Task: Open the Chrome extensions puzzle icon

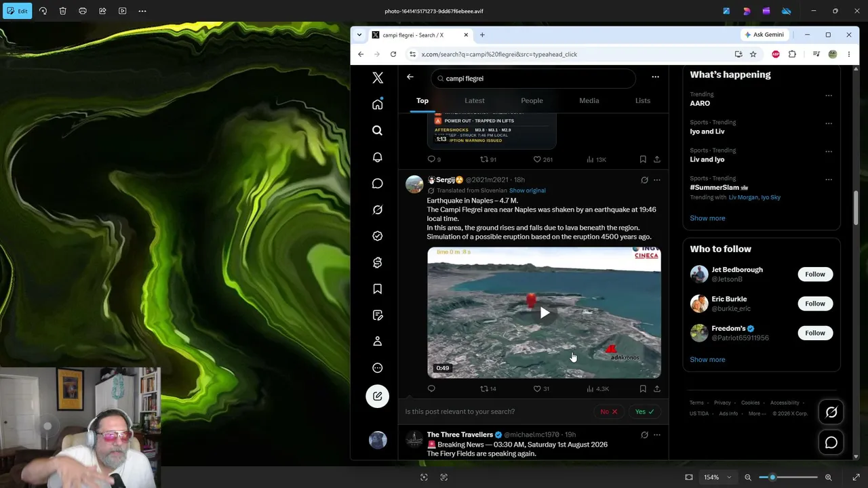Action: [792, 54]
